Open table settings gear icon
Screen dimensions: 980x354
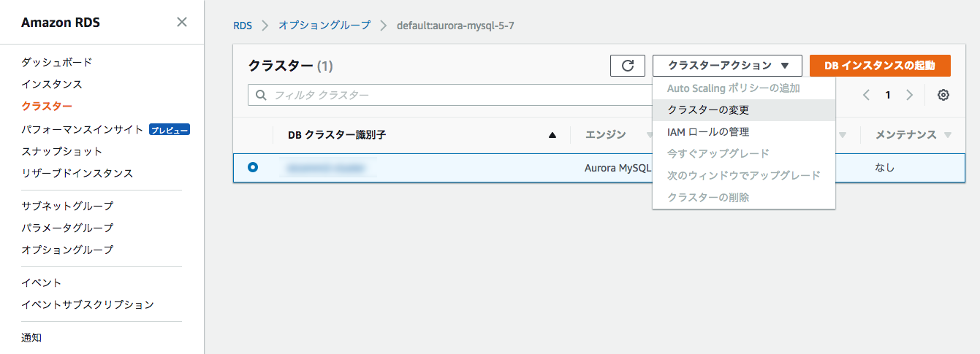[943, 95]
